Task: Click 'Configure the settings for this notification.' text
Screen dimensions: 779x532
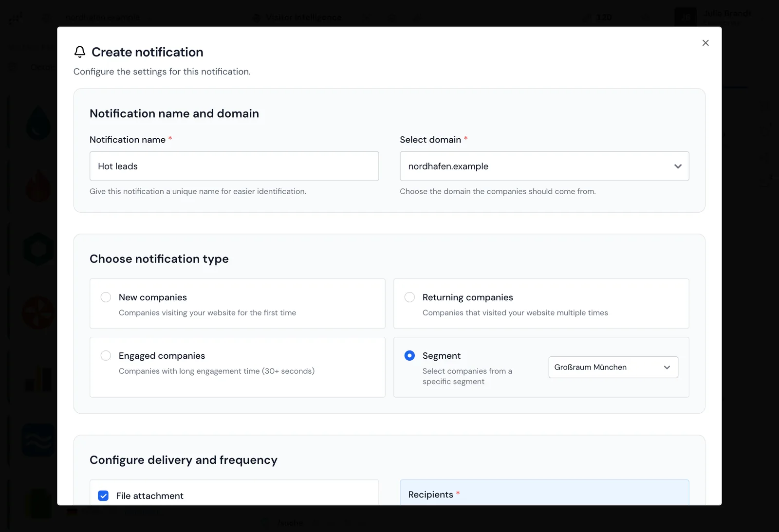Action: point(162,72)
